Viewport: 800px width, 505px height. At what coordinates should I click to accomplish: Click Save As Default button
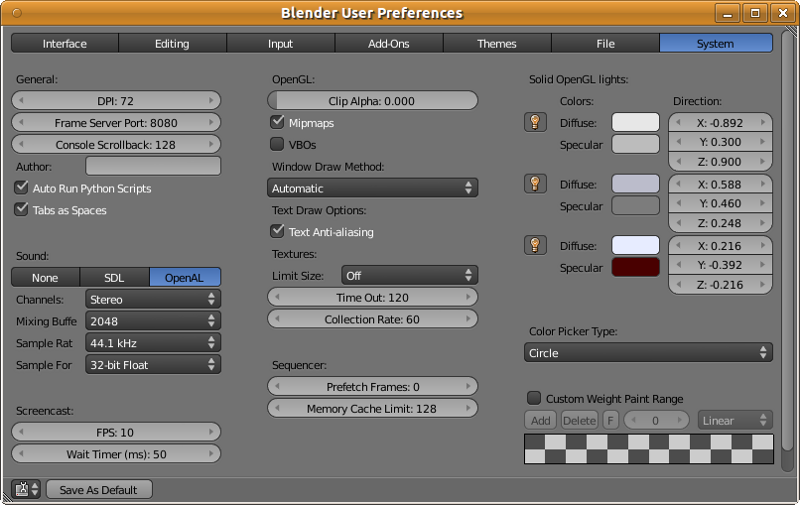[99, 489]
